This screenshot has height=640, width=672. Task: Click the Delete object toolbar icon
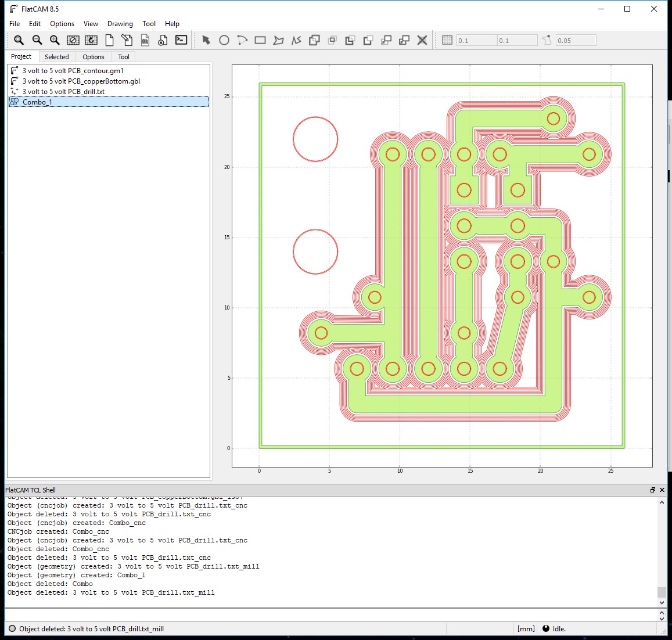163,40
